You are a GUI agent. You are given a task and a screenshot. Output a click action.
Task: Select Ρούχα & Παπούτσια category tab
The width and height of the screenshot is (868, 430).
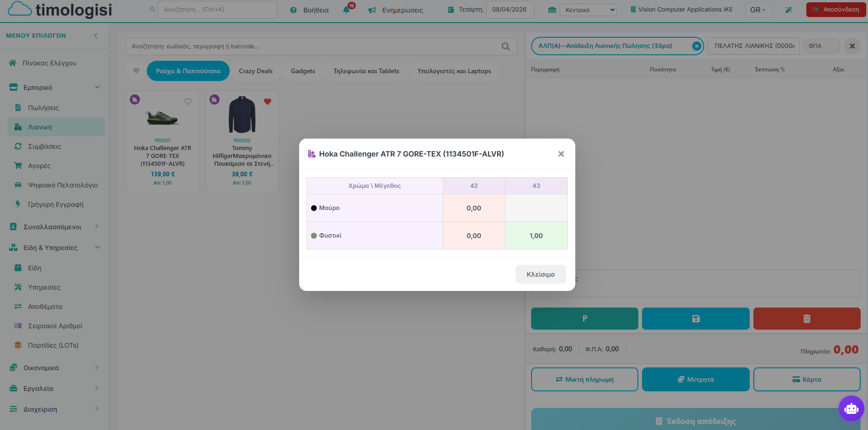point(188,71)
